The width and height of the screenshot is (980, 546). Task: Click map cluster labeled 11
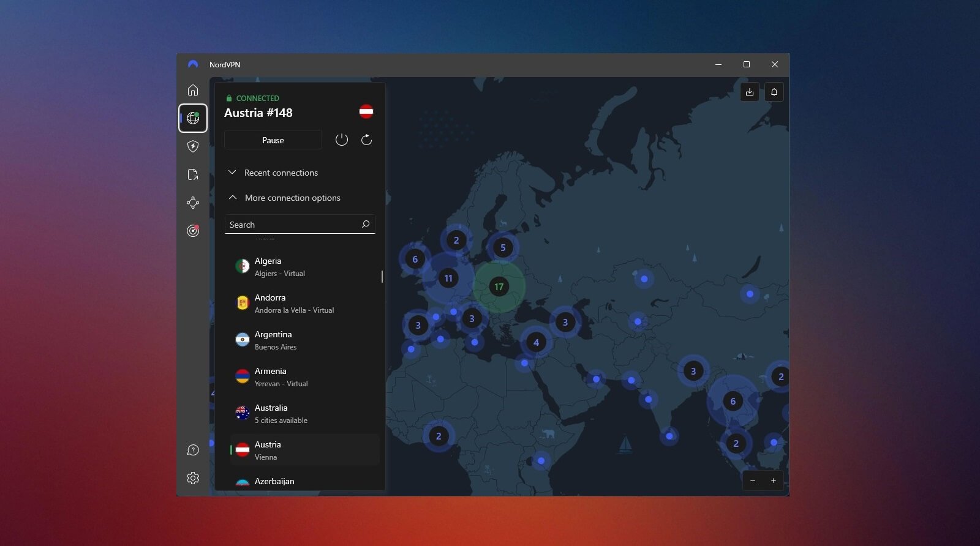pyautogui.click(x=448, y=278)
